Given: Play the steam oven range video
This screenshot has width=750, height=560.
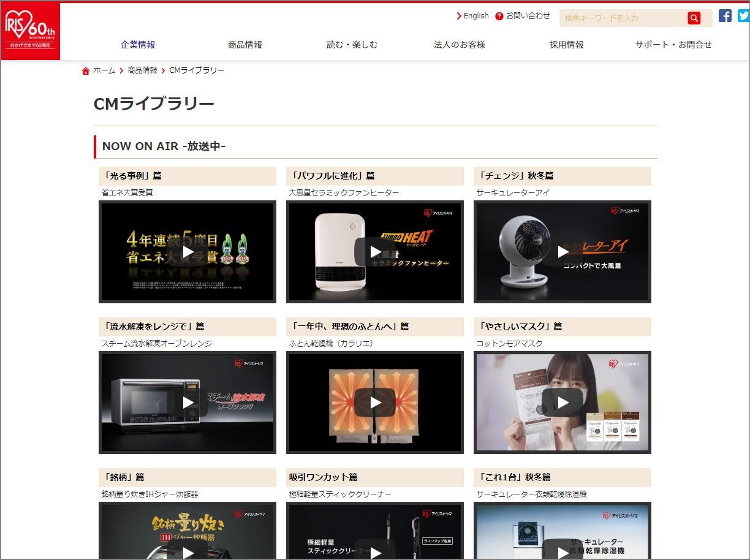Looking at the screenshot, I should [x=187, y=402].
